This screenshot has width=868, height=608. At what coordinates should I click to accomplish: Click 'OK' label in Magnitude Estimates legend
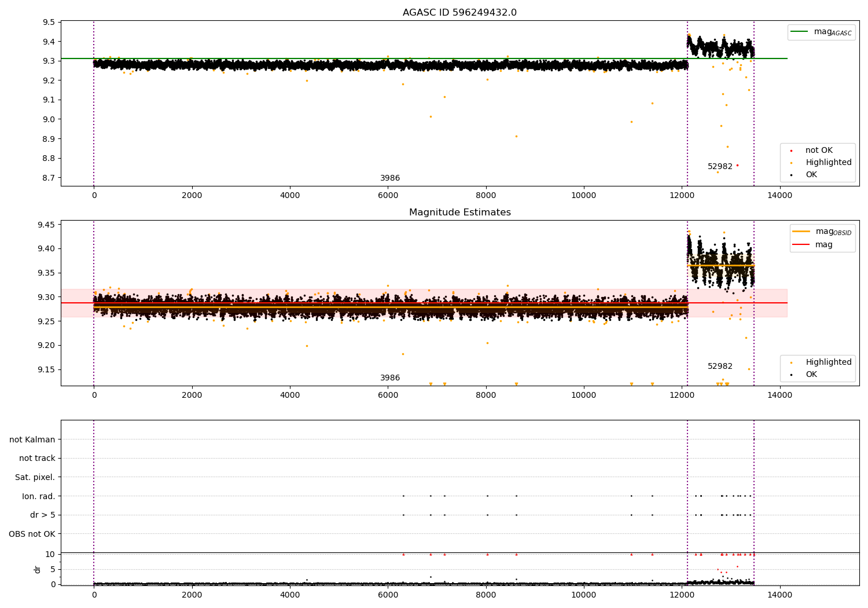(x=811, y=375)
